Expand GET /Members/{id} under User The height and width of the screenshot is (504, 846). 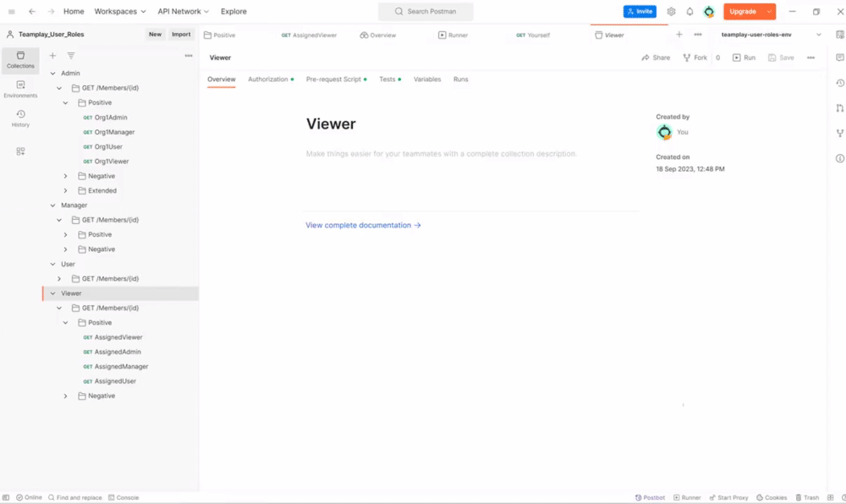59,279
